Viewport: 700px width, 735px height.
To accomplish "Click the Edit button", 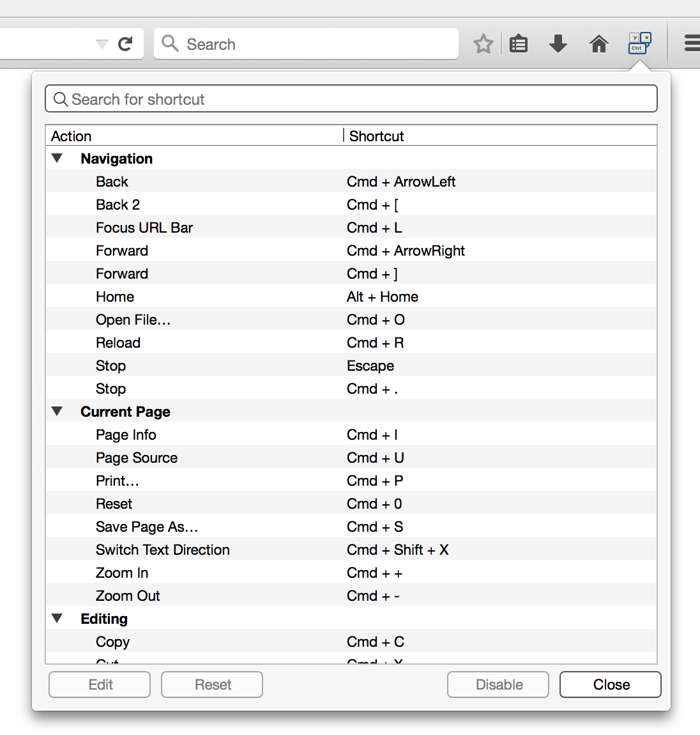I will point(99,685).
